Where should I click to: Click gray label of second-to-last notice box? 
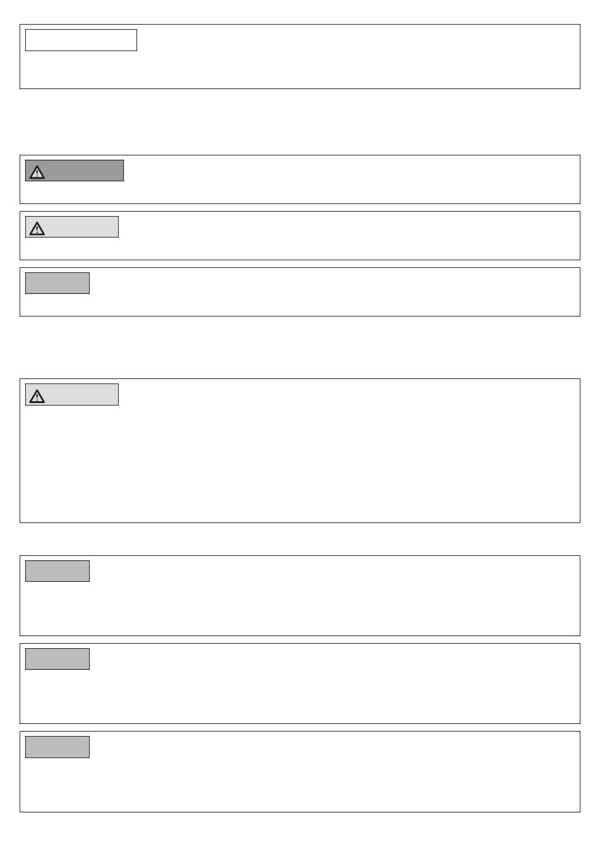pyautogui.click(x=57, y=659)
